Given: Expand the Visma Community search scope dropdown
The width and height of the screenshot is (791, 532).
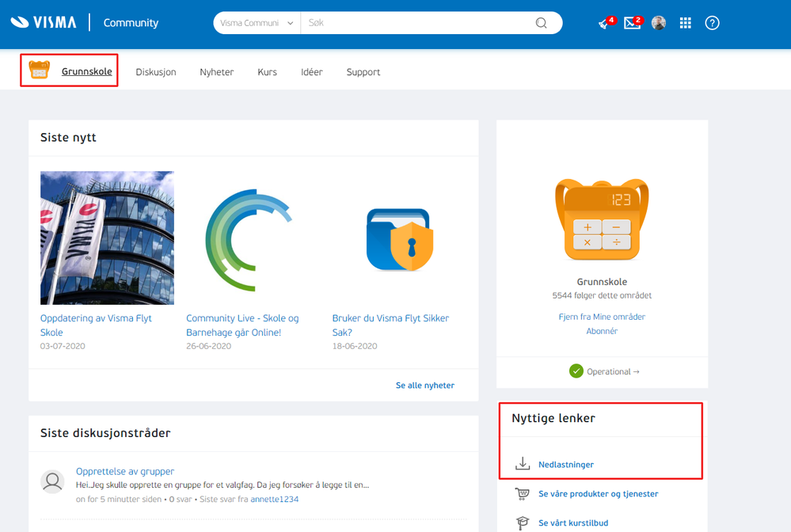Looking at the screenshot, I should [x=257, y=23].
